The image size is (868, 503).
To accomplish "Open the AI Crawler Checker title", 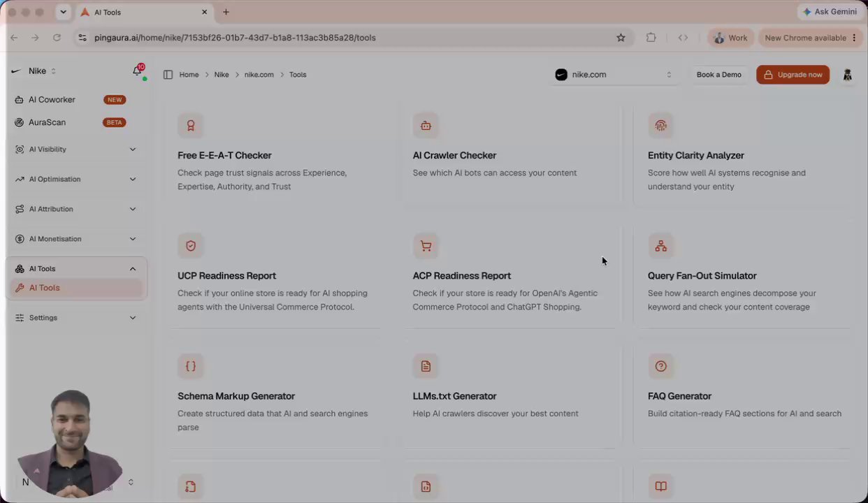I will click(454, 155).
